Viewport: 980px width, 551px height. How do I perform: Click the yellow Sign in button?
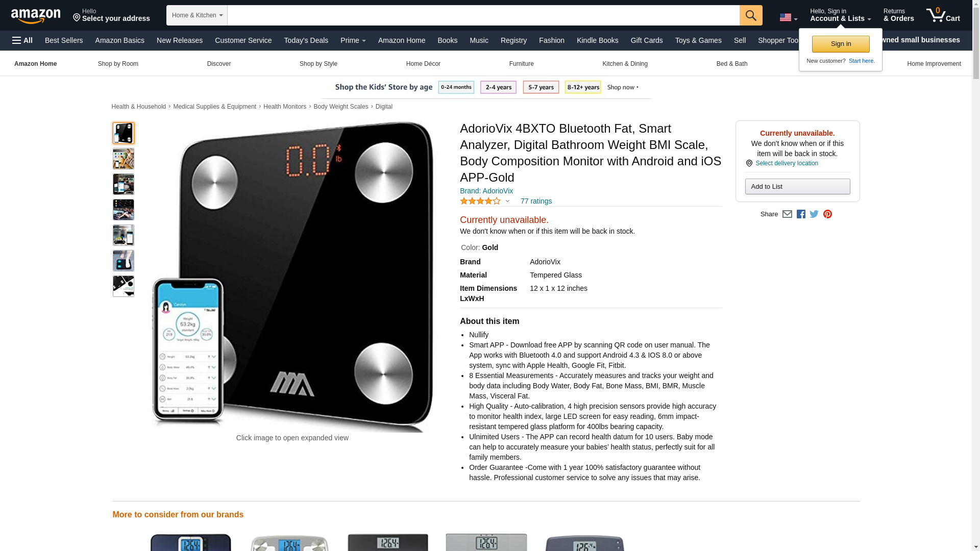(841, 44)
